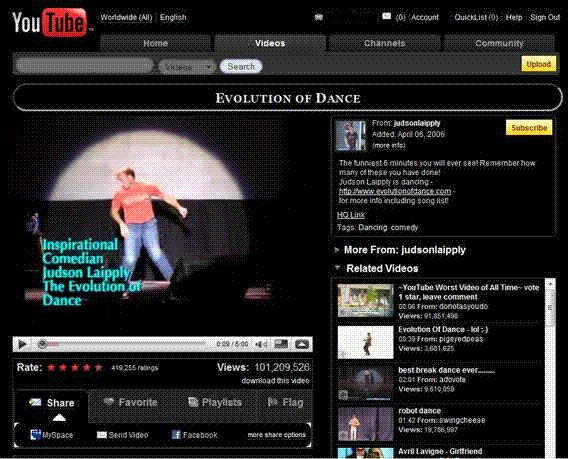Rate the video five stars
This screenshot has width=568, height=459.
click(98, 368)
